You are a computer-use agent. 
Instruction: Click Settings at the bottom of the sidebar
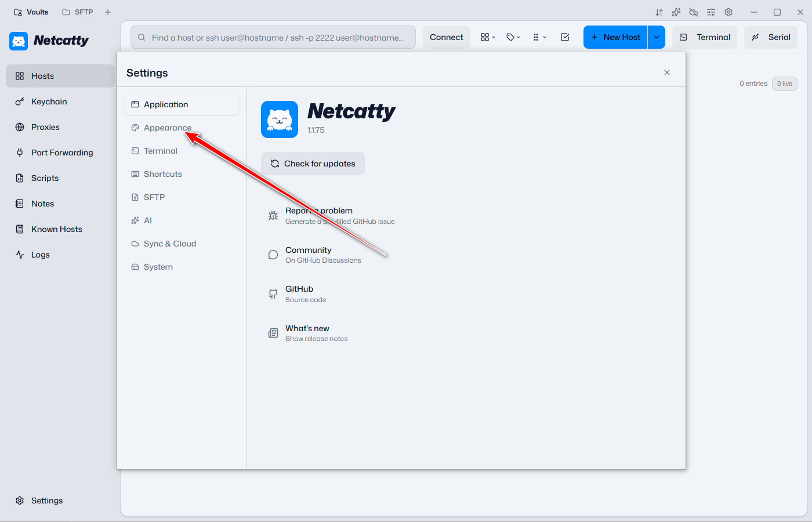(60, 501)
